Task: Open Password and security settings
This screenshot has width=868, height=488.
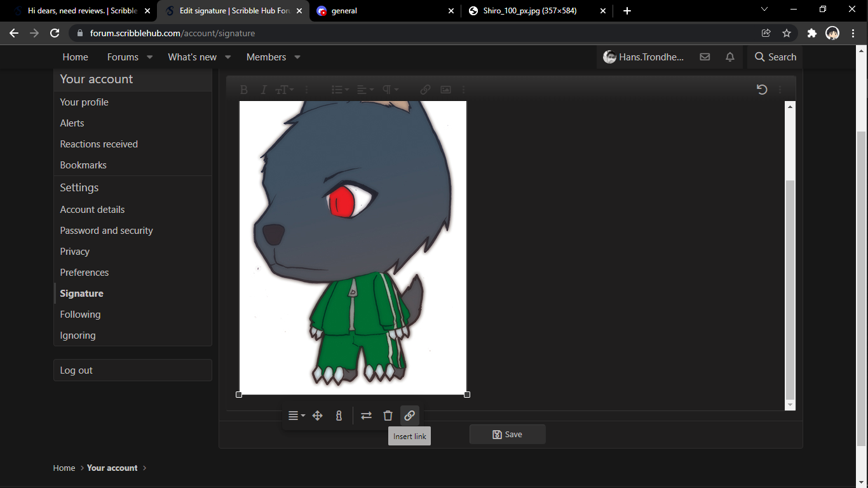Action: pyautogui.click(x=106, y=231)
